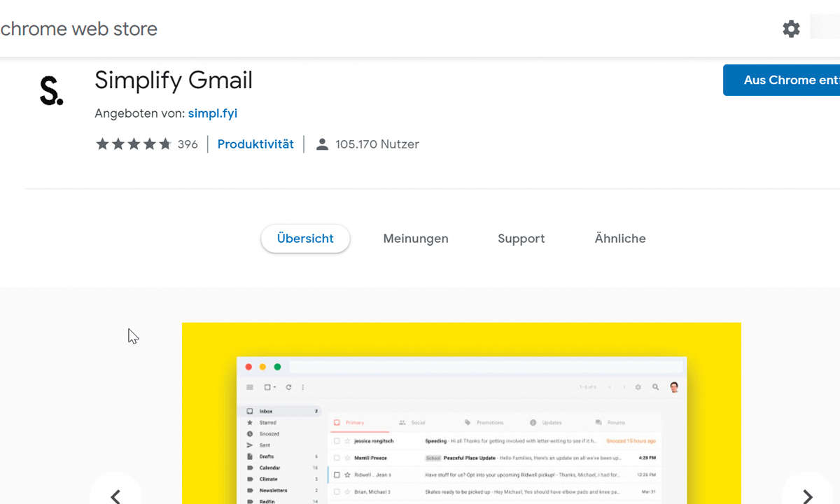
Task: Tick checkbox next to Merrill Preece email
Action: (337, 458)
